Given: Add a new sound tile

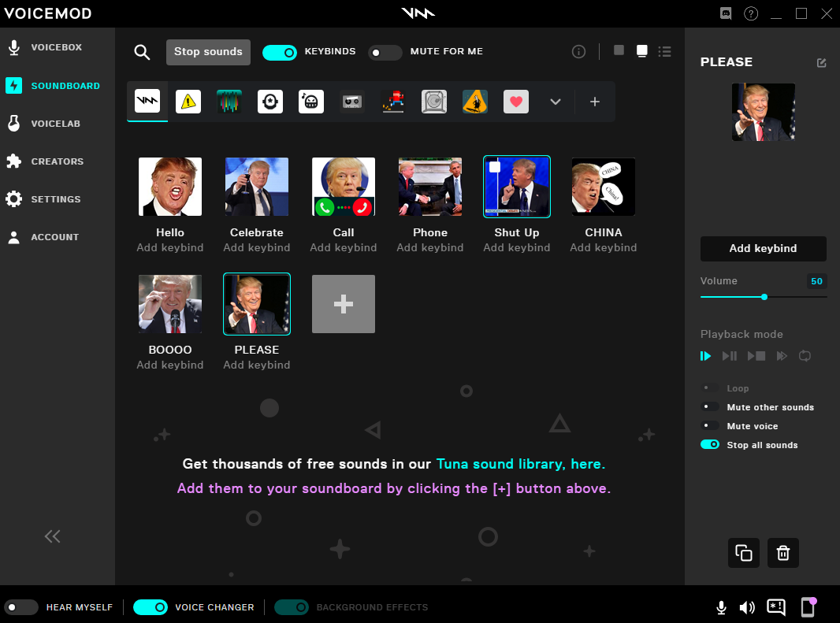Looking at the screenshot, I should [344, 304].
